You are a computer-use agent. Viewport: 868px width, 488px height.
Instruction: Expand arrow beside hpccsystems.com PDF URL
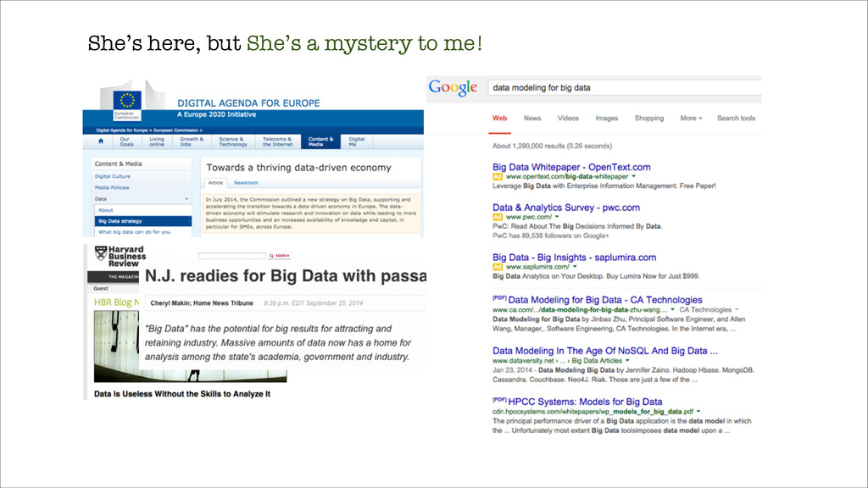tap(698, 412)
